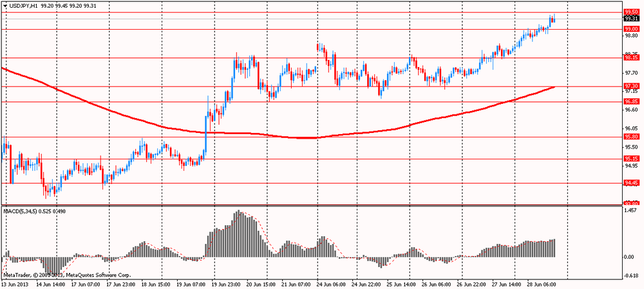Click the 95.50 price axis value
The width and height of the screenshot is (644, 289).
click(631, 147)
